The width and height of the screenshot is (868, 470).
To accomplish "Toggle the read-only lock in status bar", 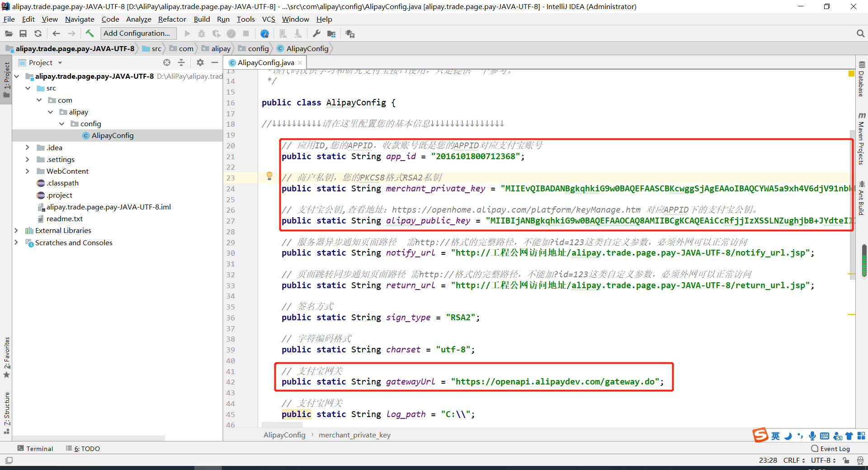I will pyautogui.click(x=846, y=460).
